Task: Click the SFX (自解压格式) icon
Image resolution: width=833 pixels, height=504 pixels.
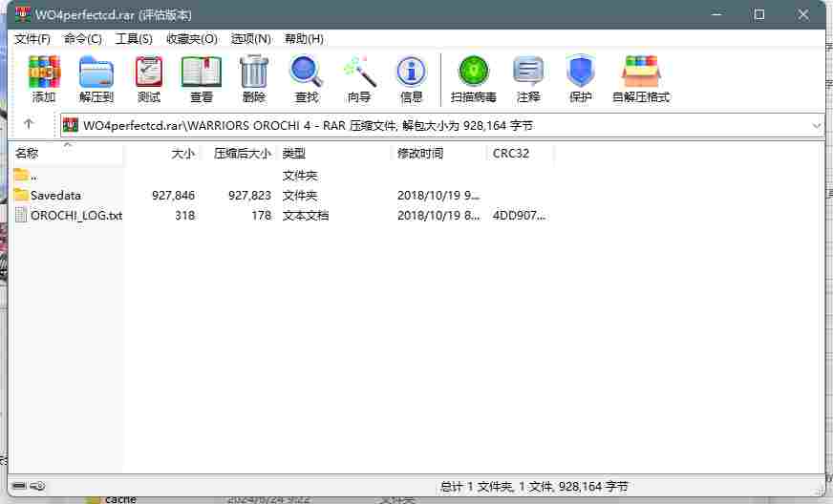Action: click(641, 72)
